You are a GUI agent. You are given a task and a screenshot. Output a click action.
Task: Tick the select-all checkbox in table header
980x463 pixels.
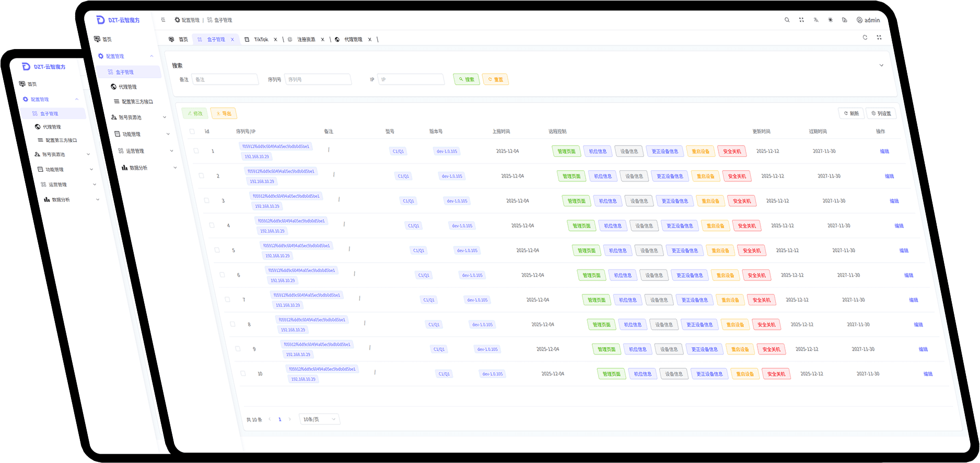pos(192,132)
